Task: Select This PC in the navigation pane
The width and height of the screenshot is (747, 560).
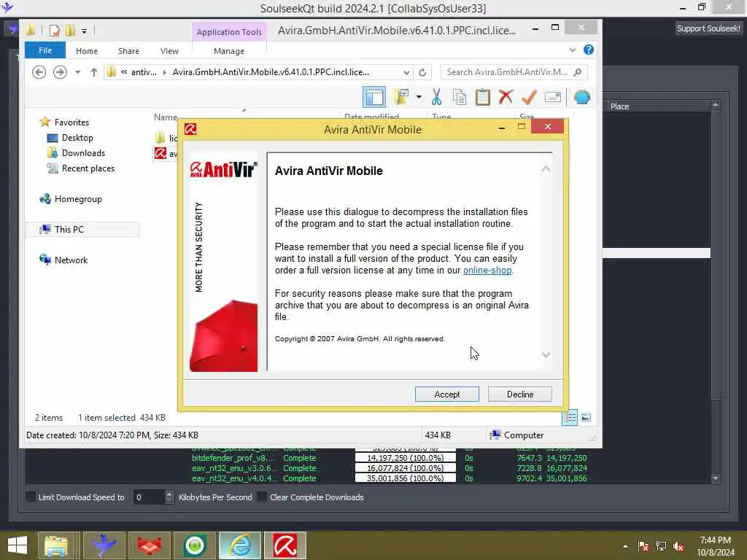Action: click(69, 230)
